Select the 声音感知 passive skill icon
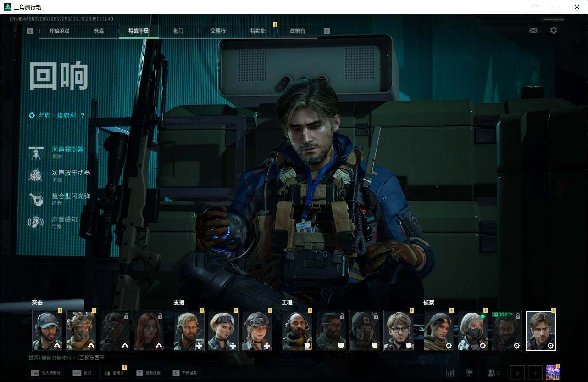 point(36,222)
